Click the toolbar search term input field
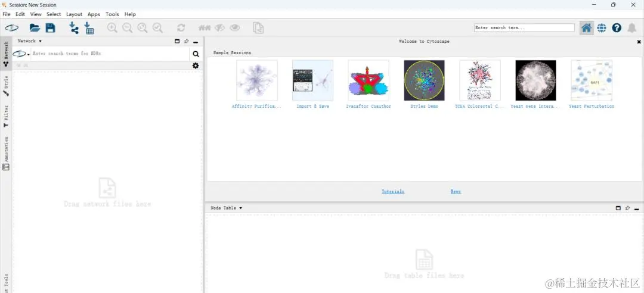The height and width of the screenshot is (293, 644). click(x=524, y=28)
